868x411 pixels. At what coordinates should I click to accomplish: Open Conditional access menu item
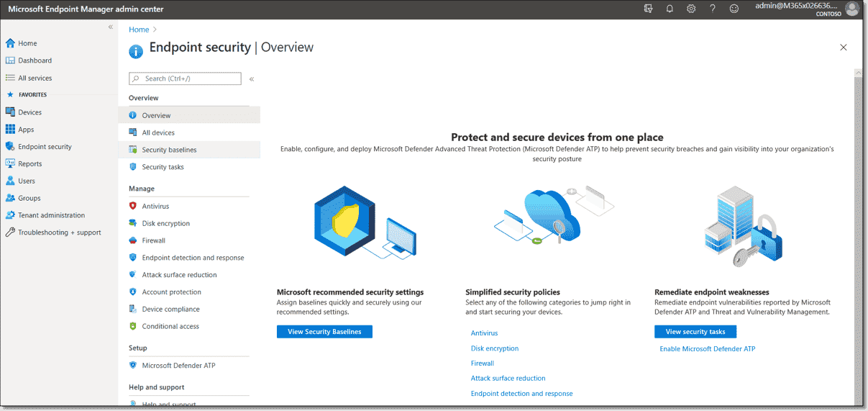point(189,326)
